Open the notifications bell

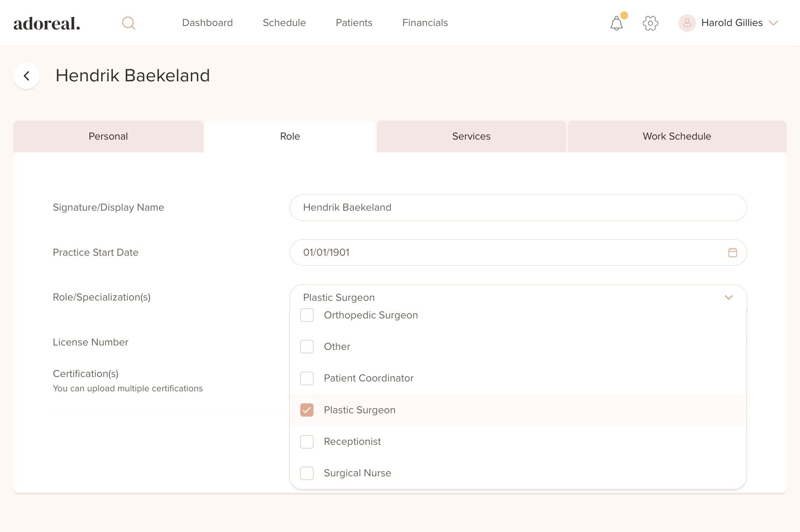pyautogui.click(x=616, y=23)
